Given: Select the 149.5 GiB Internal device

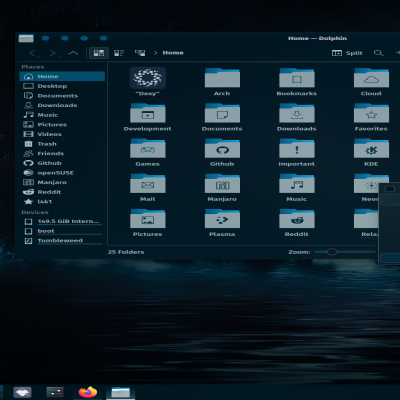Looking at the screenshot, I should [x=62, y=222].
